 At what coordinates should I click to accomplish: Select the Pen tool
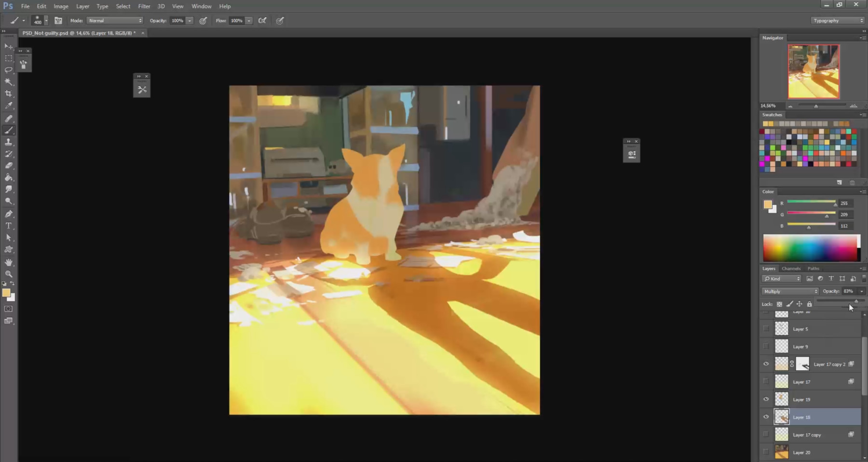pos(9,214)
